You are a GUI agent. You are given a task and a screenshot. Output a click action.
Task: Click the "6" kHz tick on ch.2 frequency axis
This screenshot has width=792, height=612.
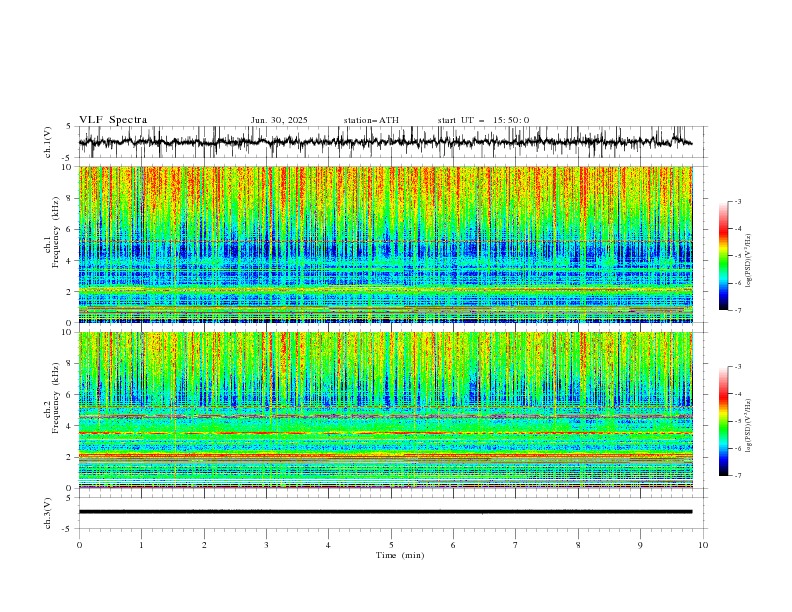click(x=70, y=395)
